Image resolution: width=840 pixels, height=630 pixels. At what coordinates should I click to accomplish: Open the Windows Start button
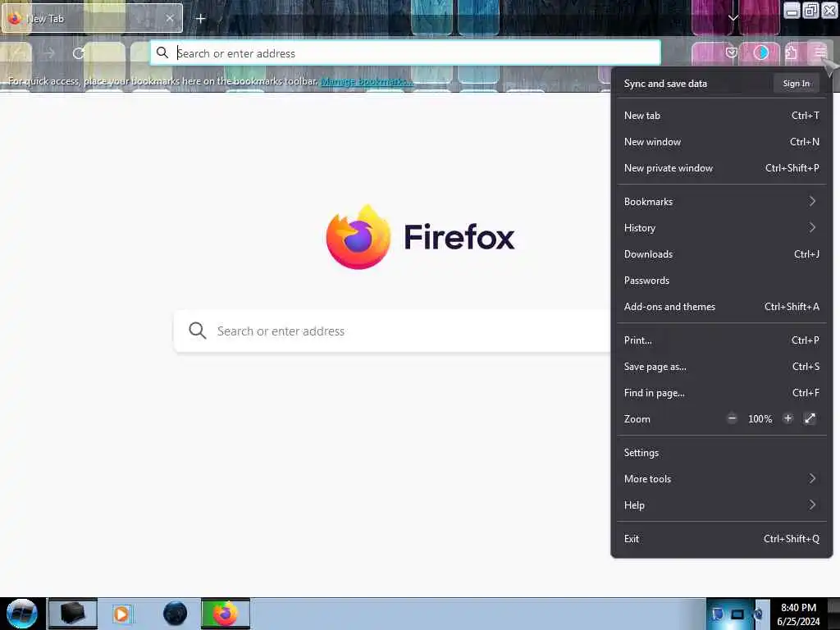pos(22,614)
